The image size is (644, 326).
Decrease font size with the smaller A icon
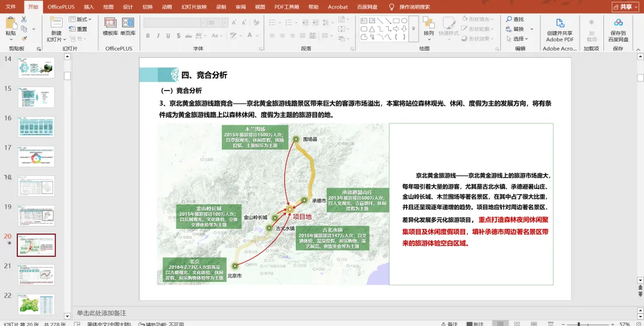pos(244,23)
